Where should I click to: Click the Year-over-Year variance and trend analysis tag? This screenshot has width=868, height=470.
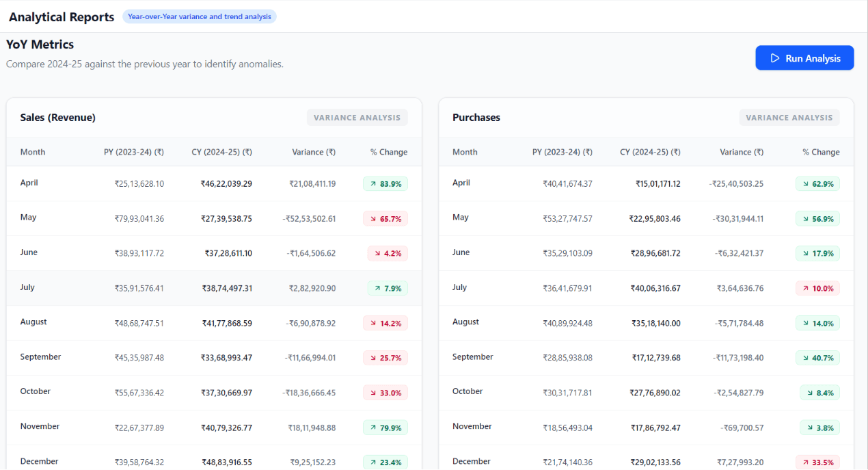click(x=200, y=16)
